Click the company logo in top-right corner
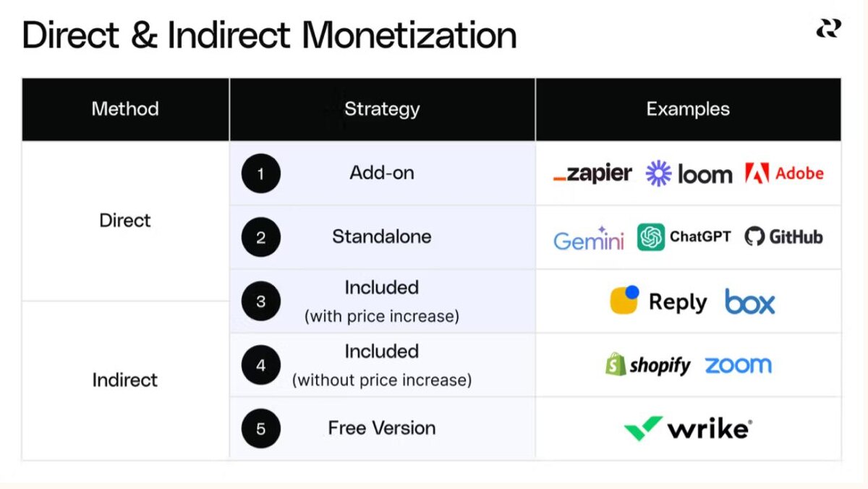 [x=828, y=29]
